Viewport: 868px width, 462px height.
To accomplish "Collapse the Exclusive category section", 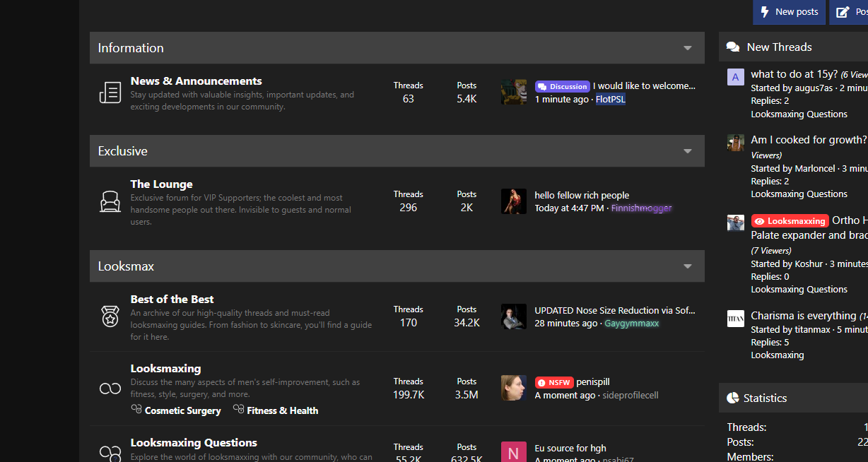I will click(687, 151).
